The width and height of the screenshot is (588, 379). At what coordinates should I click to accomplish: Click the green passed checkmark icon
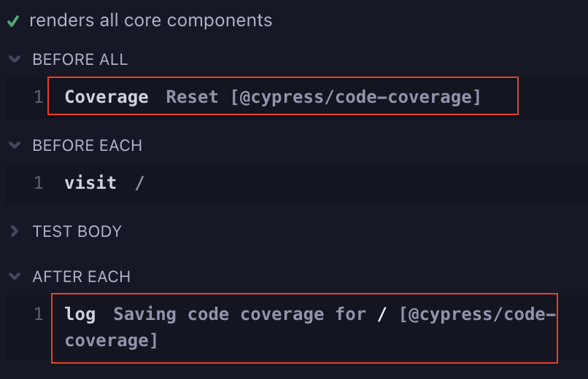[x=12, y=21]
